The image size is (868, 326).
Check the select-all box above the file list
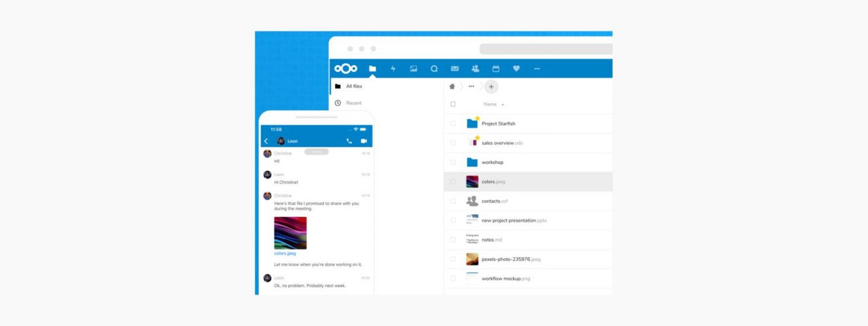pos(453,104)
